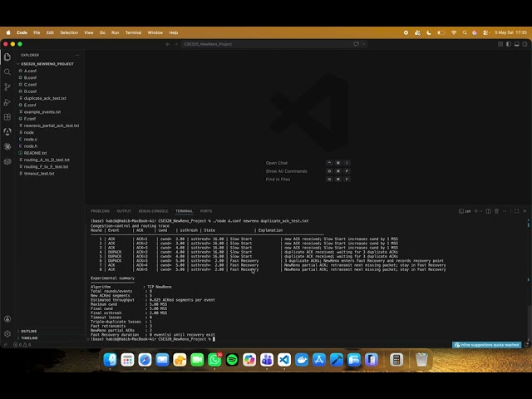Open the Go menu
Image resolution: width=532 pixels, height=399 pixels.
coord(102,32)
